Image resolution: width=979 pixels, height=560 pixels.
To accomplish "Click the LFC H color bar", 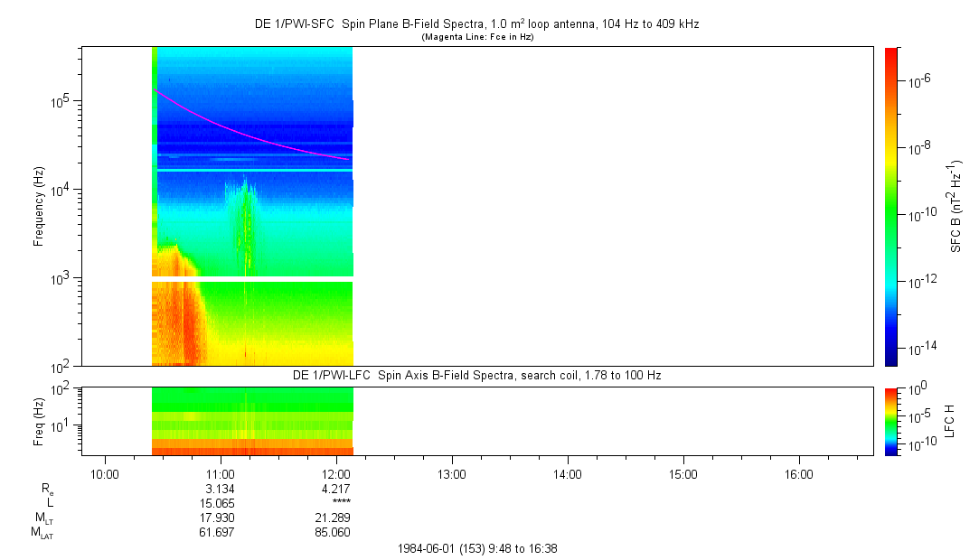I will pyautogui.click(x=890, y=421).
